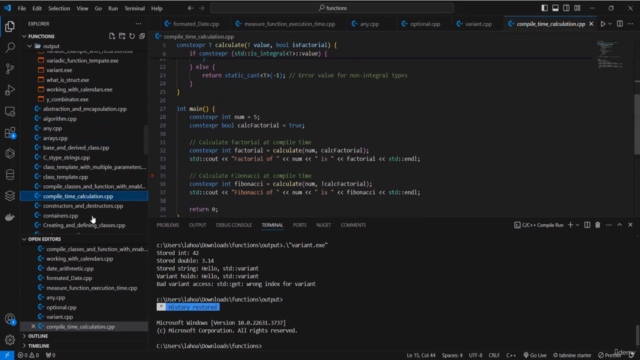Run the C++ file with play button
This screenshot has height=360, width=640.
603,24
